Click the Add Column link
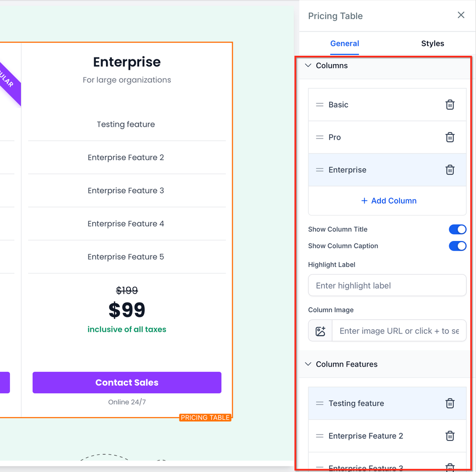 coord(389,201)
